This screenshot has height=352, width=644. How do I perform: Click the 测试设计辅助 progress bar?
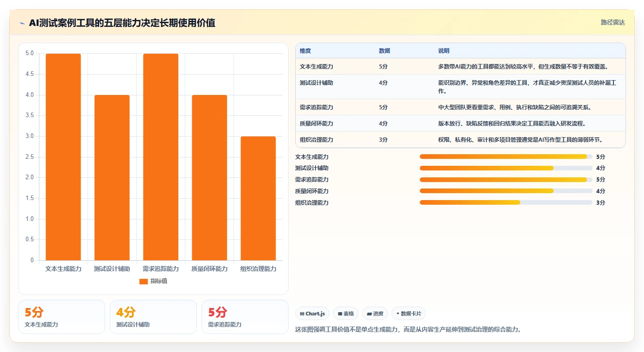[x=506, y=168]
